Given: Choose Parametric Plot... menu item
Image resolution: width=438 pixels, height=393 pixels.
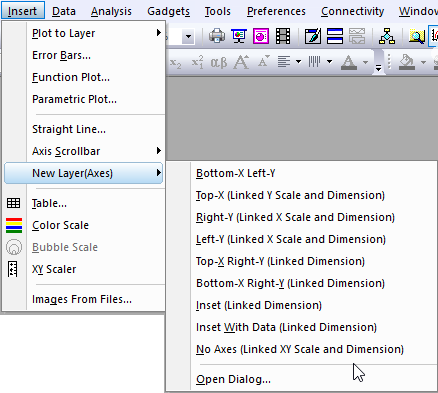Looking at the screenshot, I should [x=84, y=99].
